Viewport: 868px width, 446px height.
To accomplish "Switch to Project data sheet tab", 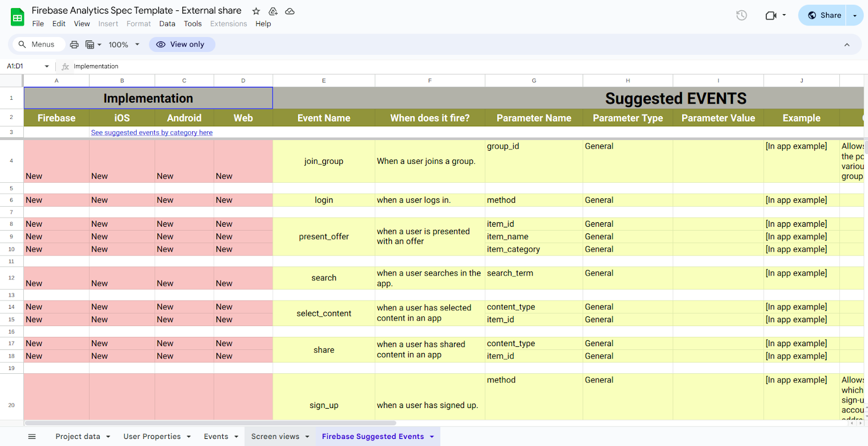I will point(78,436).
